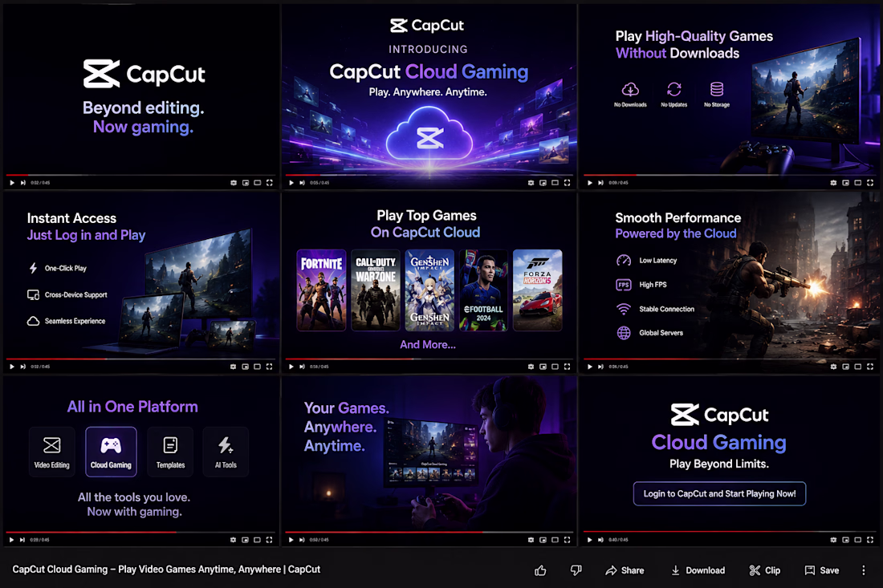Toggle miniplayer in 'Instant Access' frame
This screenshot has height=588, width=883.
(245, 367)
